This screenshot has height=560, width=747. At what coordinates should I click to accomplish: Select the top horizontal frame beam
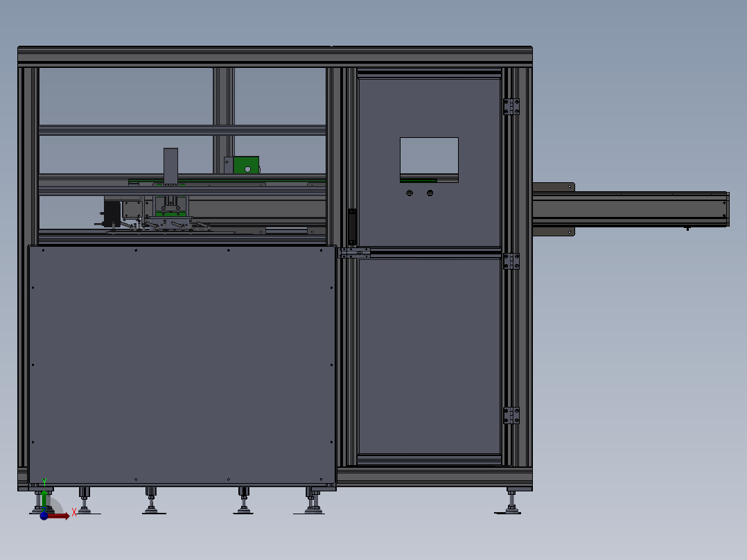click(x=275, y=56)
